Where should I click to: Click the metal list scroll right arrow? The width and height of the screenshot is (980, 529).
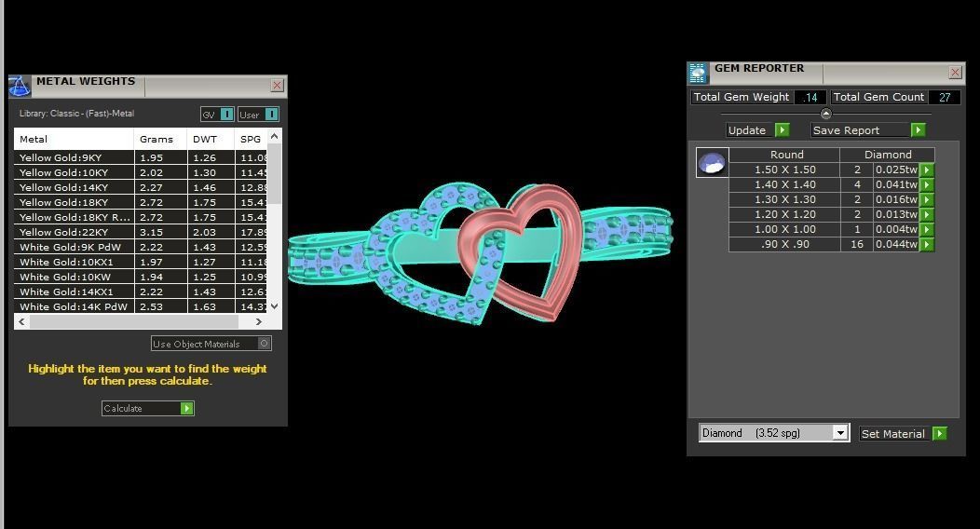259,321
